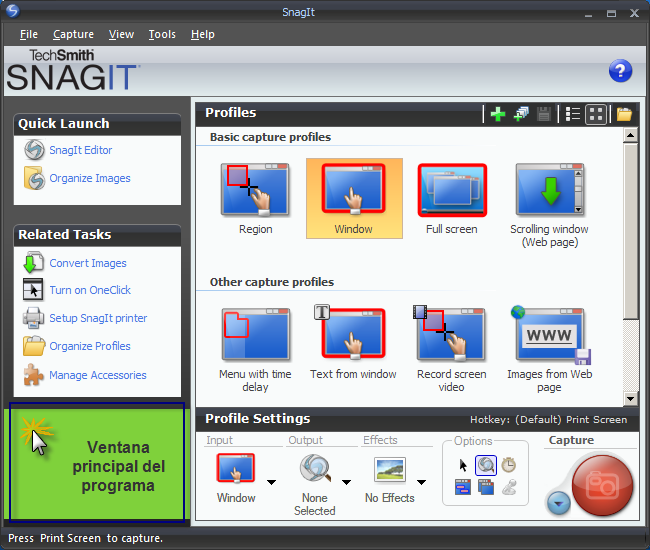Click the Turn on OneClick link

[90, 290]
